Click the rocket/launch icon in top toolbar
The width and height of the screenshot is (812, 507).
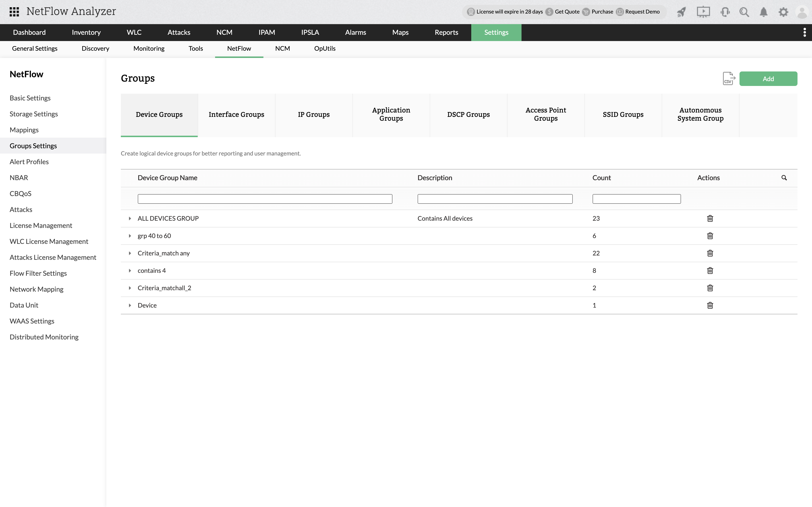(x=680, y=12)
